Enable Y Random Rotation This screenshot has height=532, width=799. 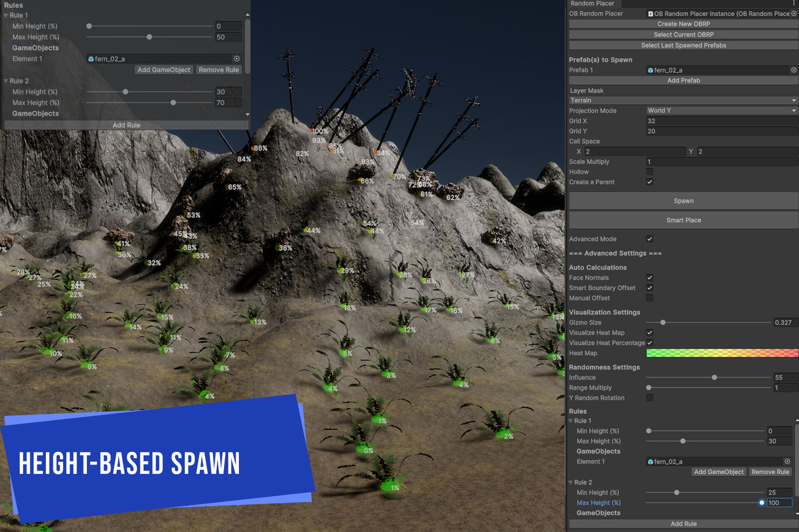click(x=650, y=398)
